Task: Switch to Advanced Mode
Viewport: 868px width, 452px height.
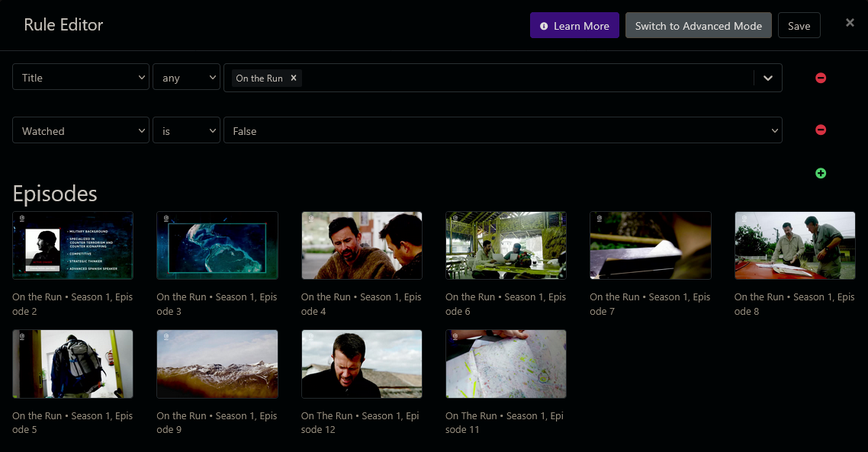Action: (x=698, y=26)
